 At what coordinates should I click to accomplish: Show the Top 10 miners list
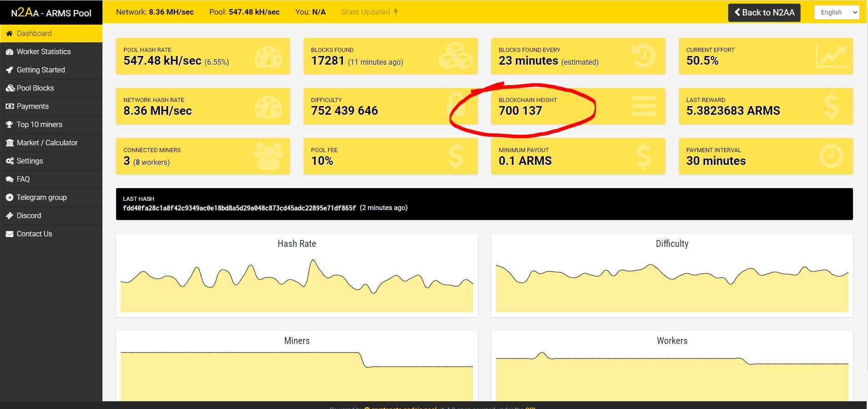[x=51, y=124]
